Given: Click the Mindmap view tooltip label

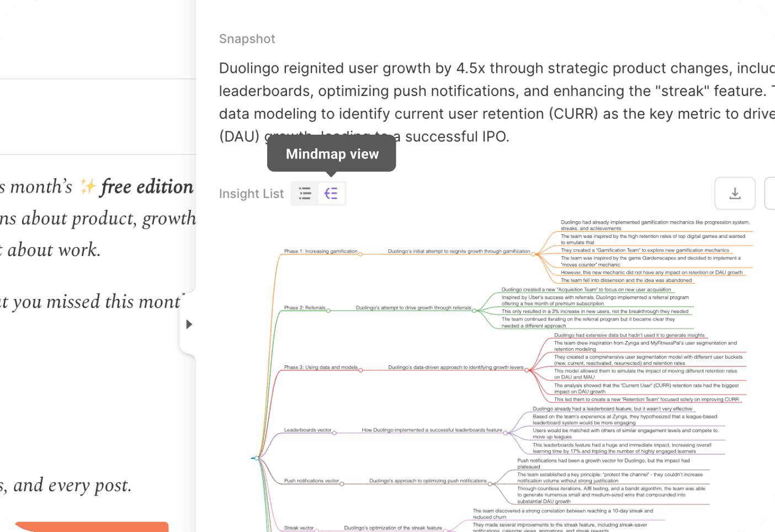Looking at the screenshot, I should (x=331, y=154).
